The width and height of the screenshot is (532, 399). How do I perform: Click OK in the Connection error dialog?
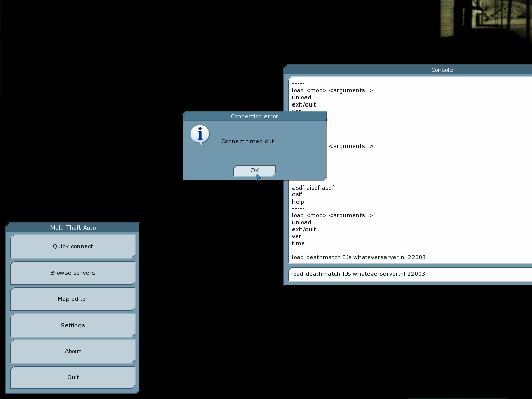(x=254, y=170)
